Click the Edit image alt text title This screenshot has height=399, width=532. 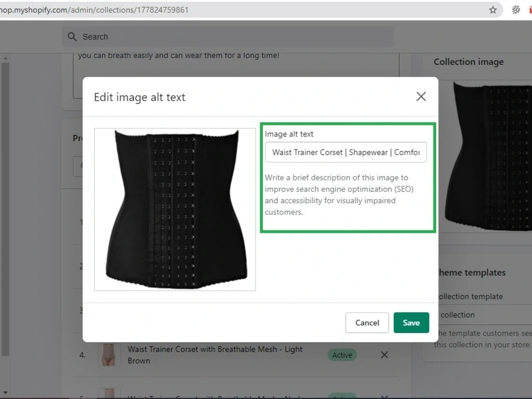coord(139,97)
